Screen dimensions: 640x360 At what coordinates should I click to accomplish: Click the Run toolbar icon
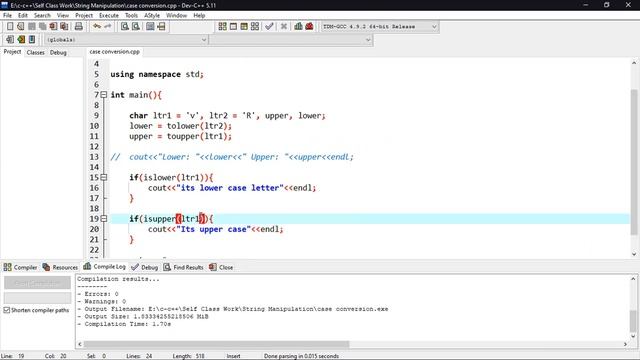point(233,27)
